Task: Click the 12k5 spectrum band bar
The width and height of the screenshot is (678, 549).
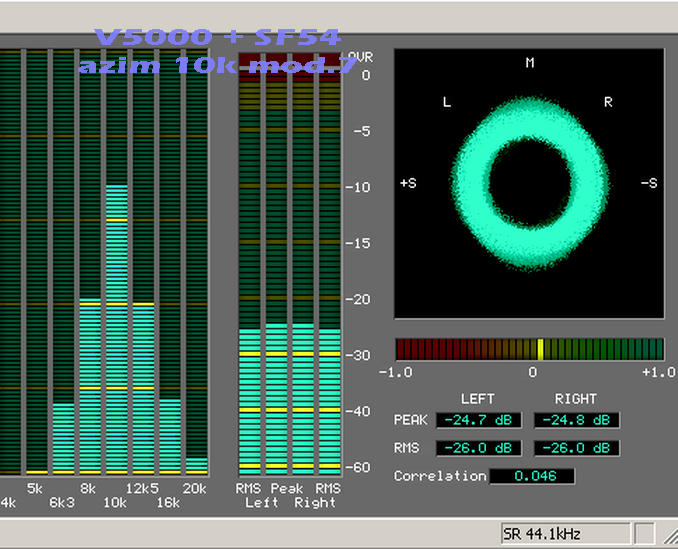Action: click(144, 388)
